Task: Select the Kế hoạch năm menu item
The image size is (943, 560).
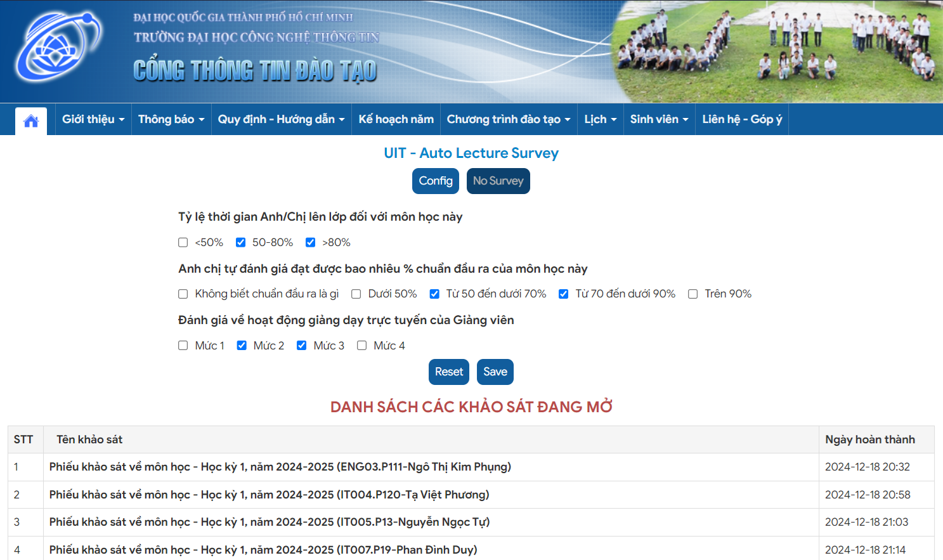Action: tap(396, 119)
